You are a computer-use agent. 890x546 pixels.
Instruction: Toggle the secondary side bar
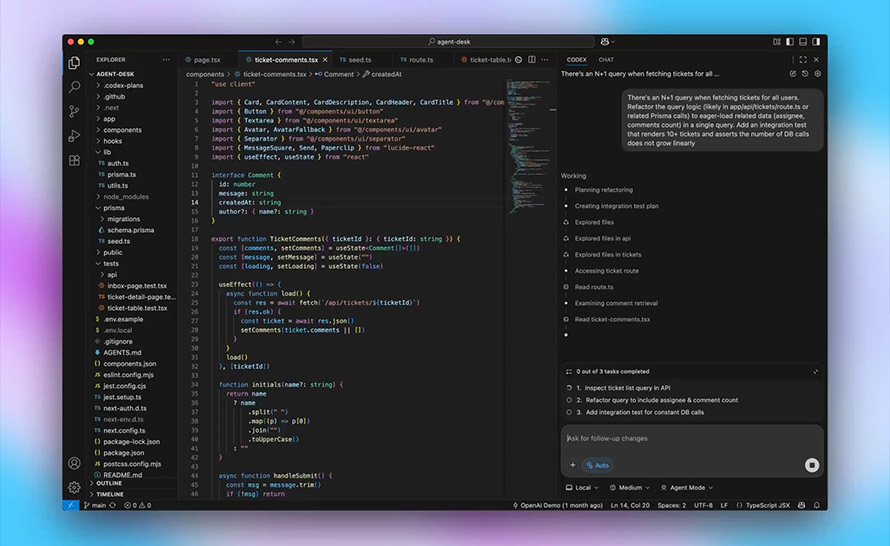[816, 41]
